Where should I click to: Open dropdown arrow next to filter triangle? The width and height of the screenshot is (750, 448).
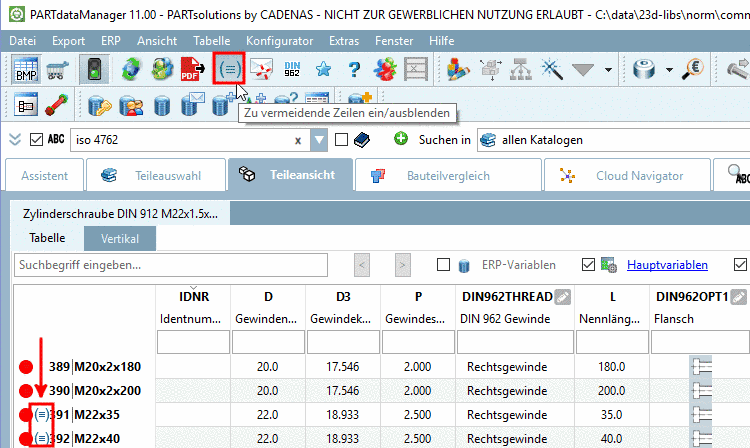point(608,70)
